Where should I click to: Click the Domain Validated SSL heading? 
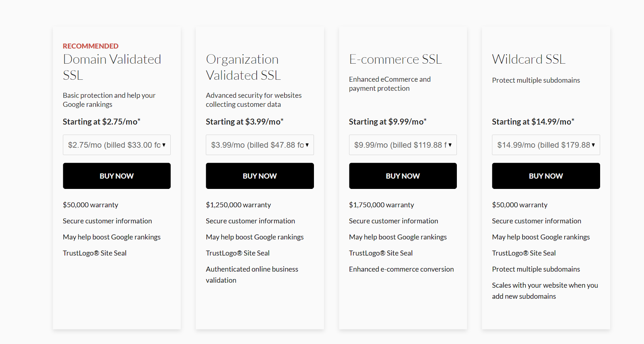(x=112, y=67)
